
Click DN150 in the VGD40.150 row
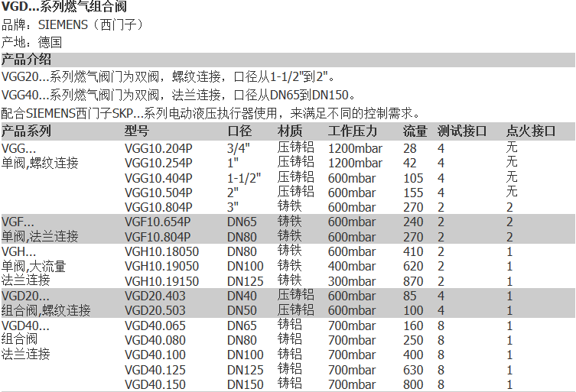tap(245, 385)
